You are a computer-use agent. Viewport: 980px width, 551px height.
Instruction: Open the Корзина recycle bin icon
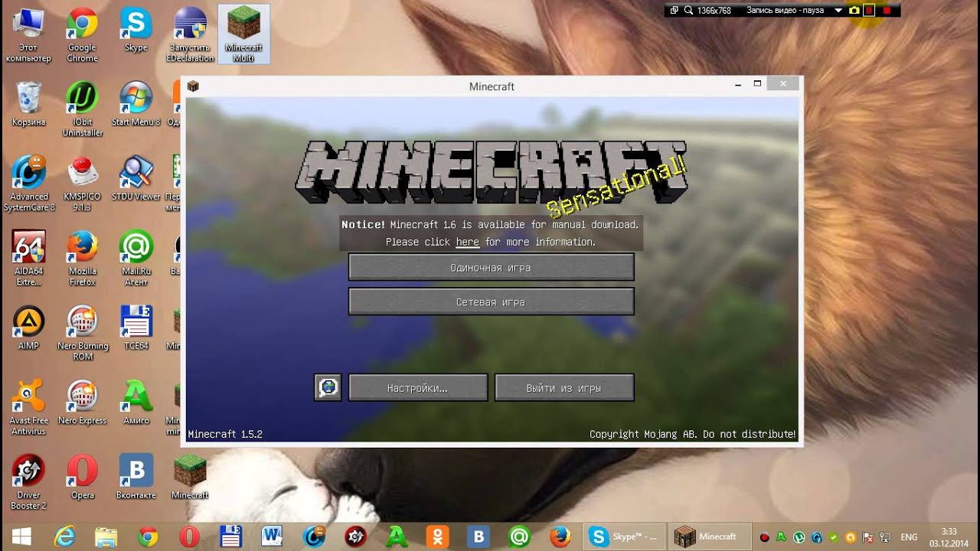pos(28,104)
